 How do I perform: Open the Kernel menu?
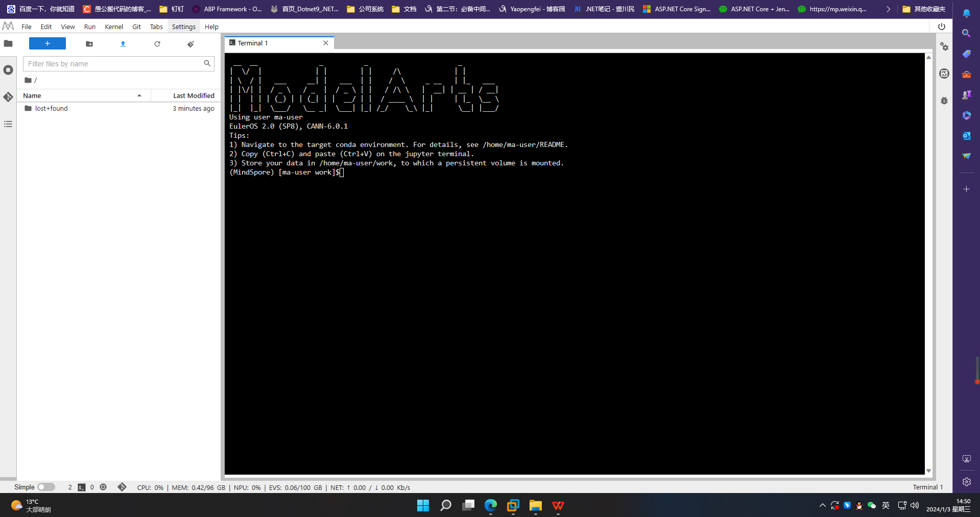tap(114, 27)
